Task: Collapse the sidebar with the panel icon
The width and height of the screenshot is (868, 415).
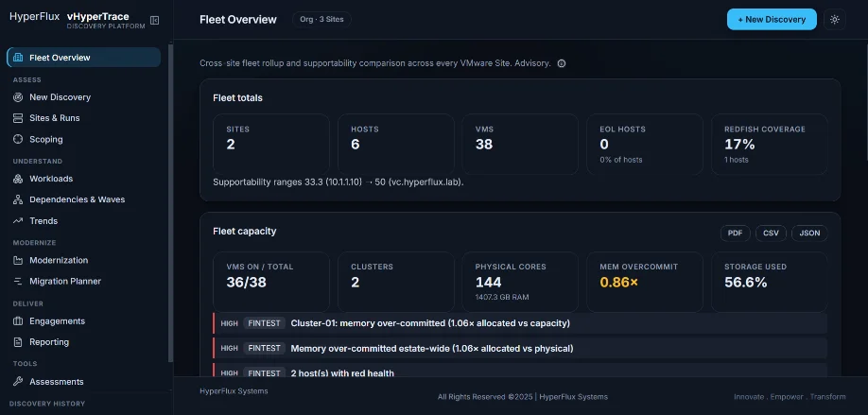Action: [x=155, y=21]
